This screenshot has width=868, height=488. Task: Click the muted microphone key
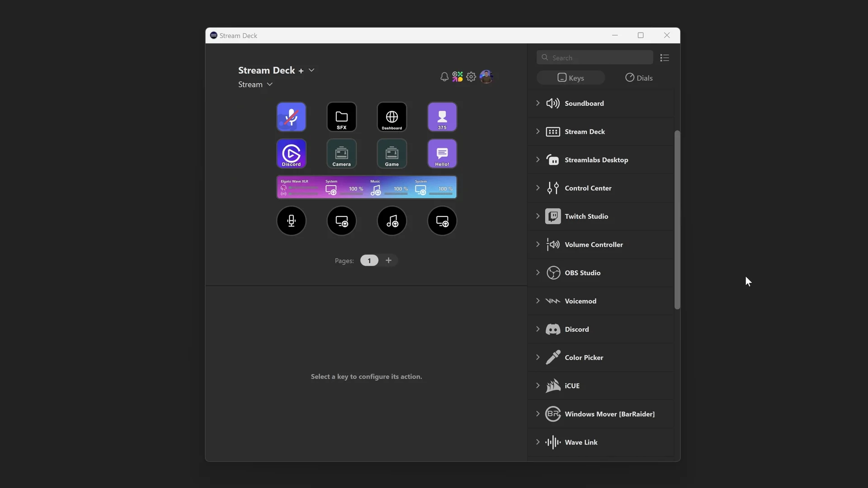[x=291, y=117]
